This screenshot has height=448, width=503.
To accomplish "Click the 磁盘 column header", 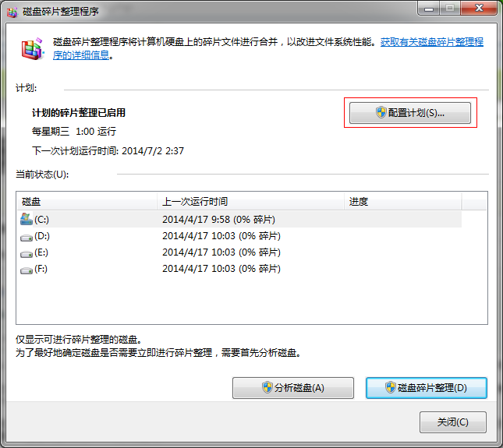I will click(86, 202).
